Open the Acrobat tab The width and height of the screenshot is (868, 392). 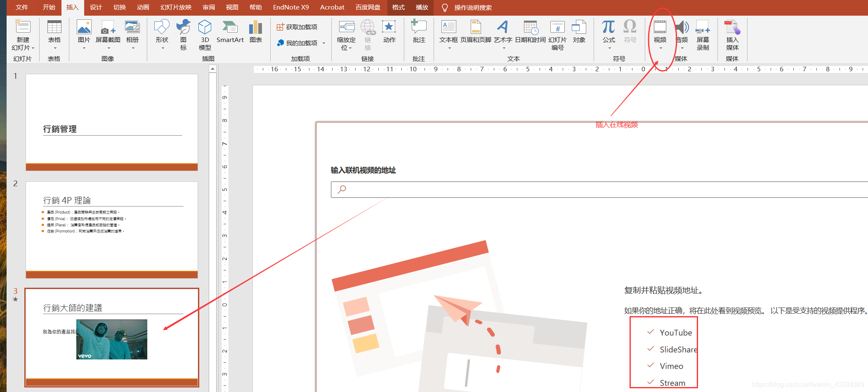tap(332, 7)
